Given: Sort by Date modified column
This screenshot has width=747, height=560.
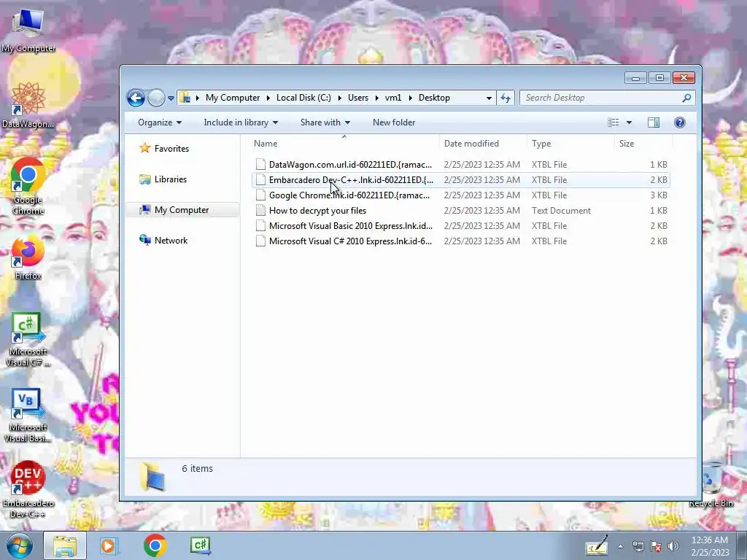Looking at the screenshot, I should [483, 144].
